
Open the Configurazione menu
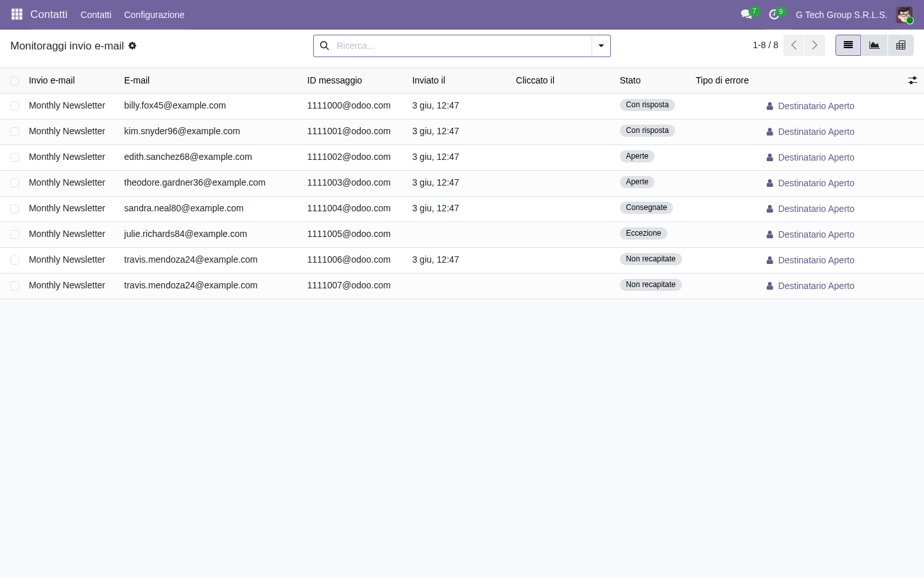[x=154, y=14]
